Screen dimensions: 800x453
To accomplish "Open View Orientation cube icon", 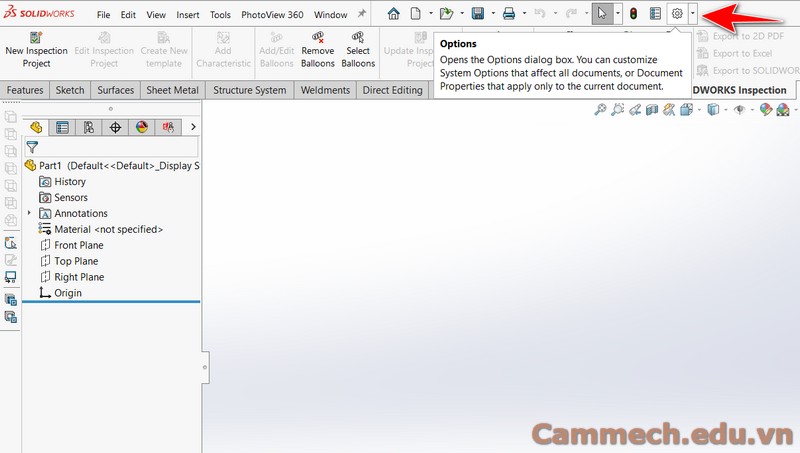I will tap(687, 109).
